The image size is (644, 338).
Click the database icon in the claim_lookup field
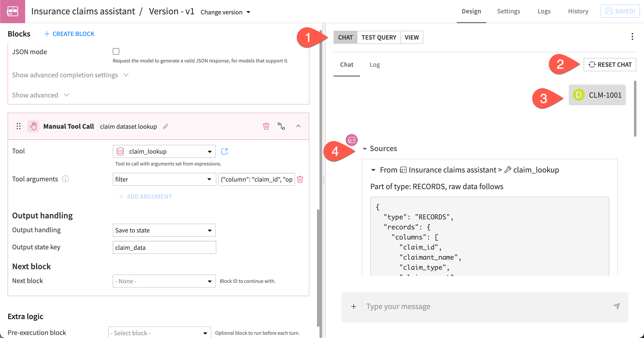(x=120, y=151)
